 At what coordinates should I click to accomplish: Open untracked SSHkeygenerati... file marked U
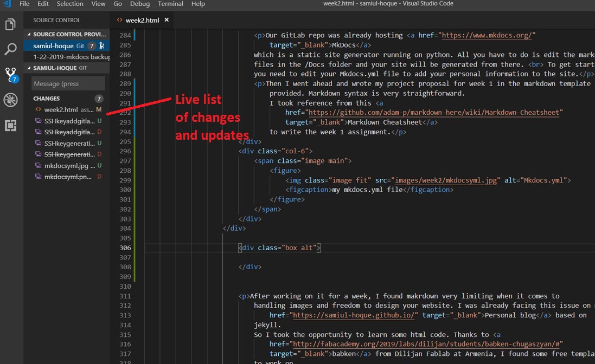click(x=66, y=143)
